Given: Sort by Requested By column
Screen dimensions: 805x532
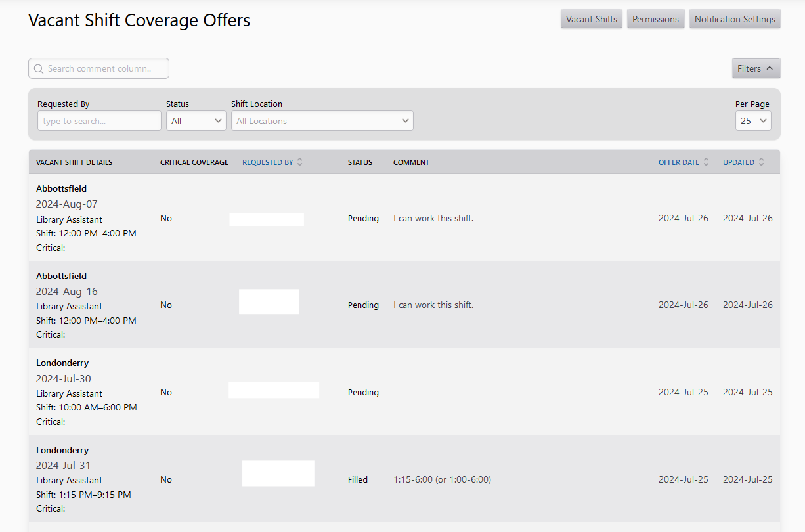Looking at the screenshot, I should 267,162.
